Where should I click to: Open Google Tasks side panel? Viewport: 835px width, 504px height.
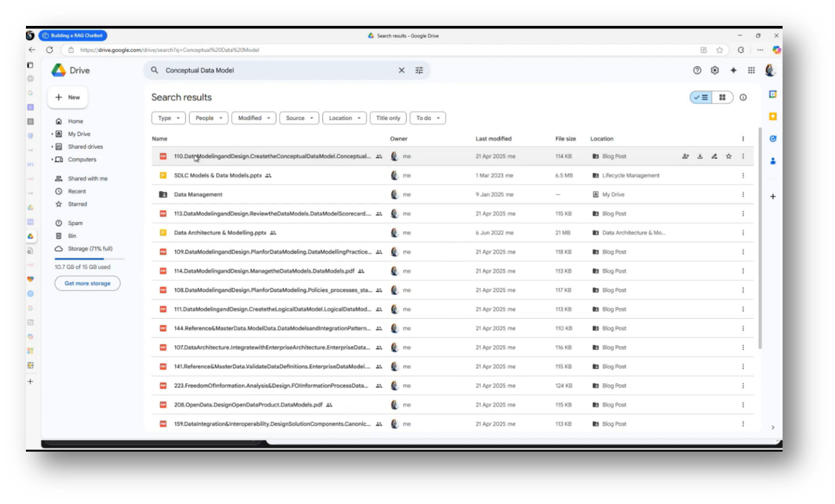(x=773, y=139)
